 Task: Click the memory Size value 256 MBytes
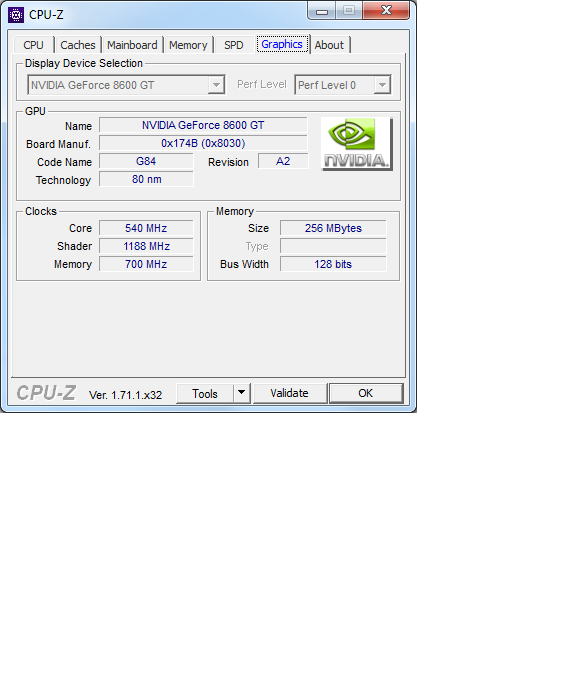click(x=333, y=228)
